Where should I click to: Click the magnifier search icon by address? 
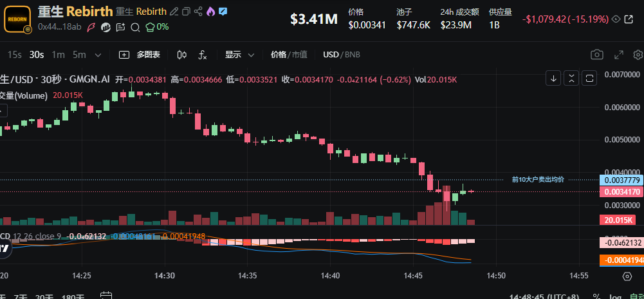[134, 28]
